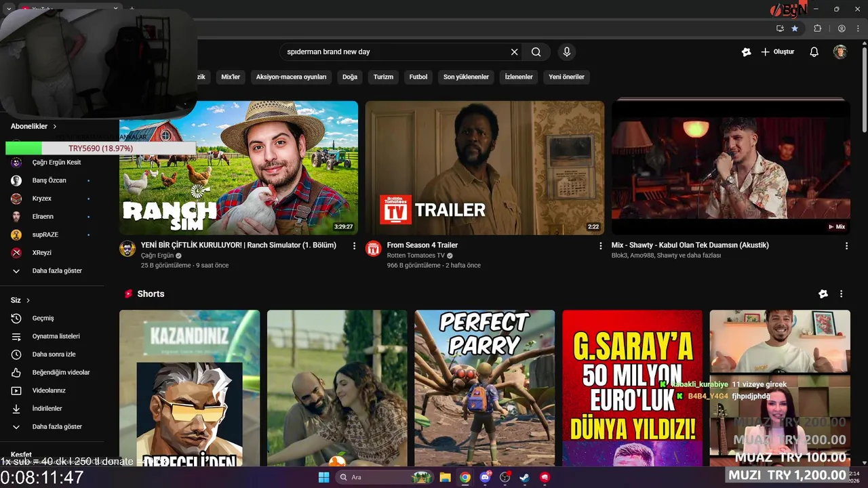
Task: Open OBS Studio from the taskbar
Action: pos(505,477)
